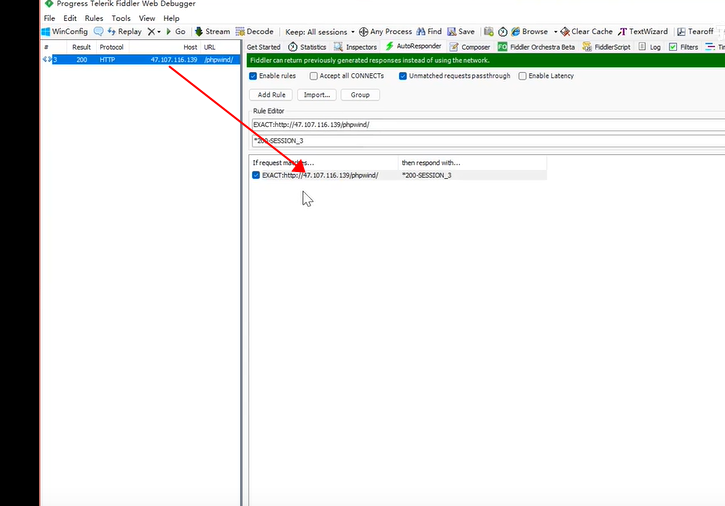The image size is (725, 506).
Task: Click the Any Process target icon
Action: pyautogui.click(x=363, y=31)
